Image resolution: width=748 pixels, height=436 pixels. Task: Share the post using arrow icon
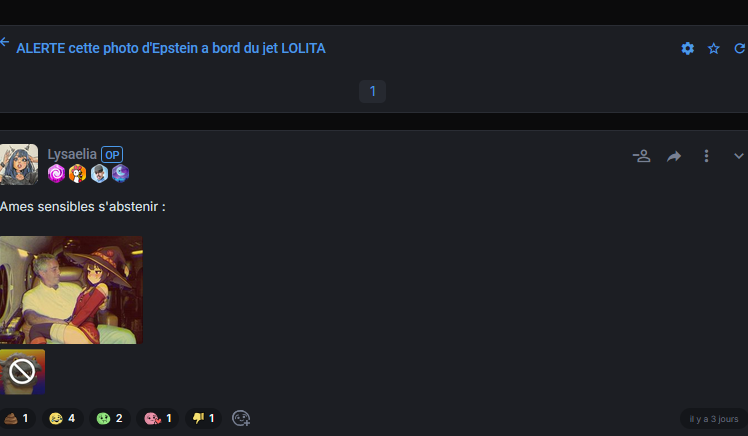[674, 156]
